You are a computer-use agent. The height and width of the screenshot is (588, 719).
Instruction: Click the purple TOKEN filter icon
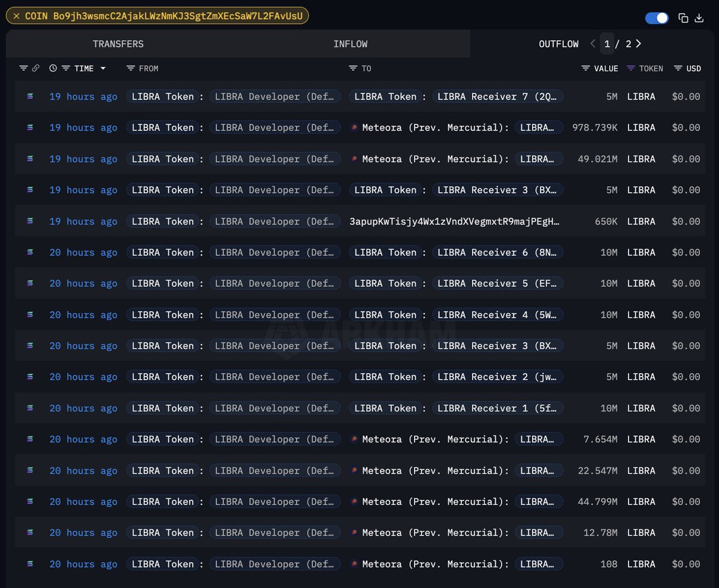click(x=631, y=68)
